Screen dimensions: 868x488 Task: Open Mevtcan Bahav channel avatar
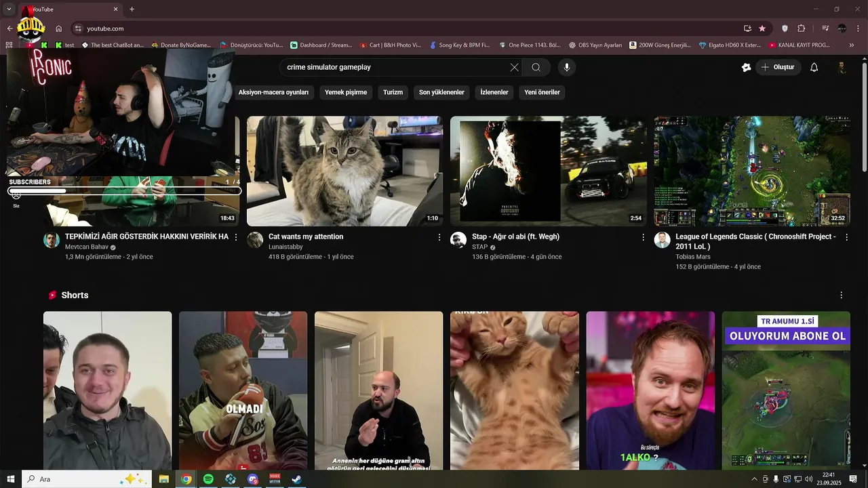coord(52,240)
